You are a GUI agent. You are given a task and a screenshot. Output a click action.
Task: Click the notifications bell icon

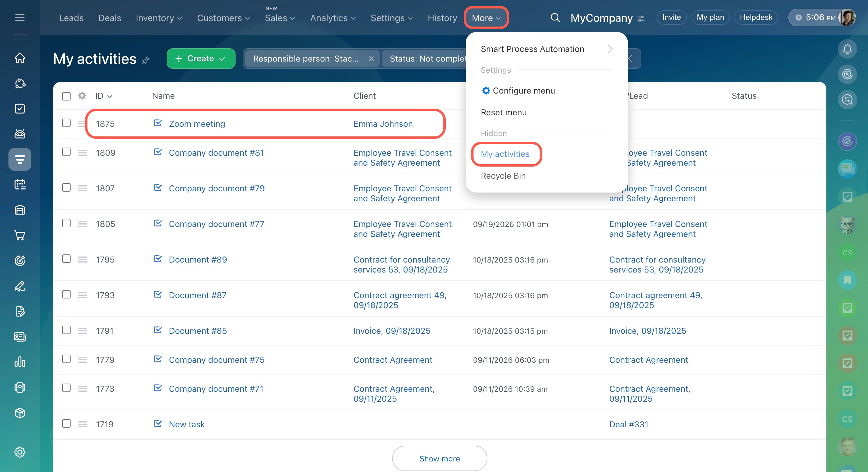(x=847, y=49)
